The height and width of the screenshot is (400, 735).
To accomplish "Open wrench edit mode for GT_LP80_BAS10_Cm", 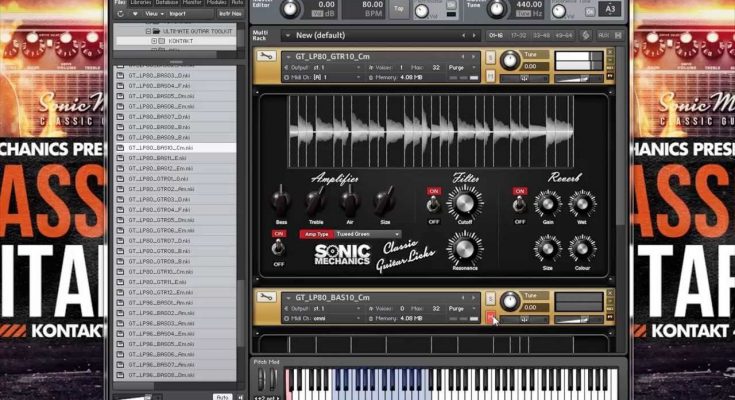I will click(267, 298).
